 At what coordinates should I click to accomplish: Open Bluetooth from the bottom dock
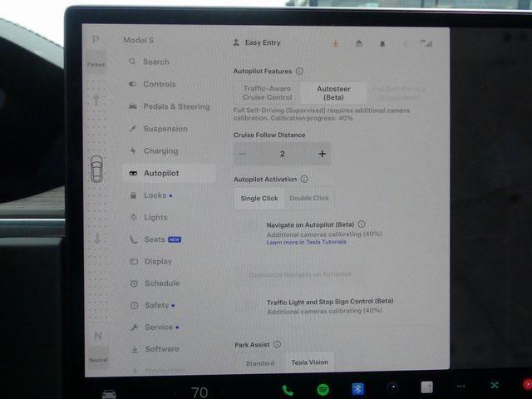357,389
